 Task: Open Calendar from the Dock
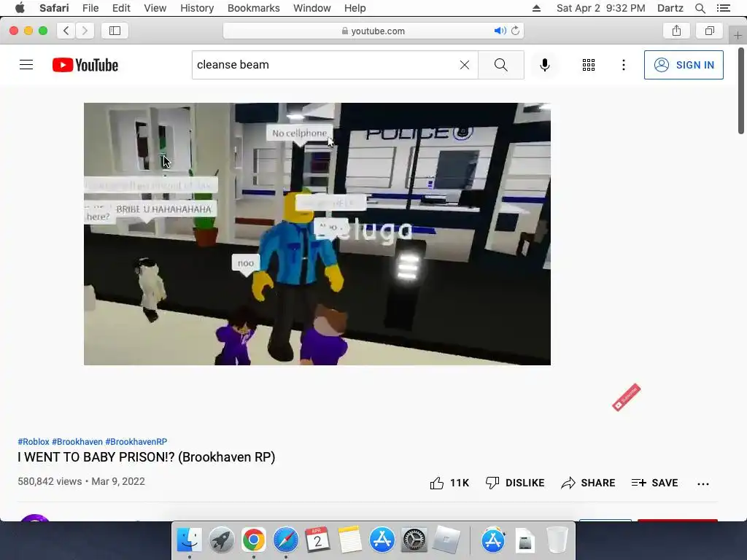click(317, 540)
